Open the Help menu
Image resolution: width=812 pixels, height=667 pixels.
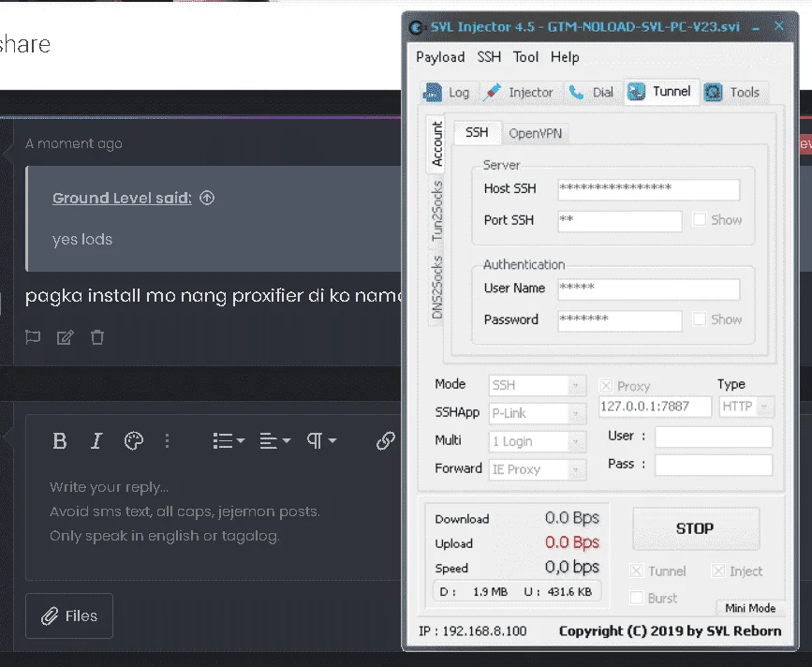(x=565, y=57)
